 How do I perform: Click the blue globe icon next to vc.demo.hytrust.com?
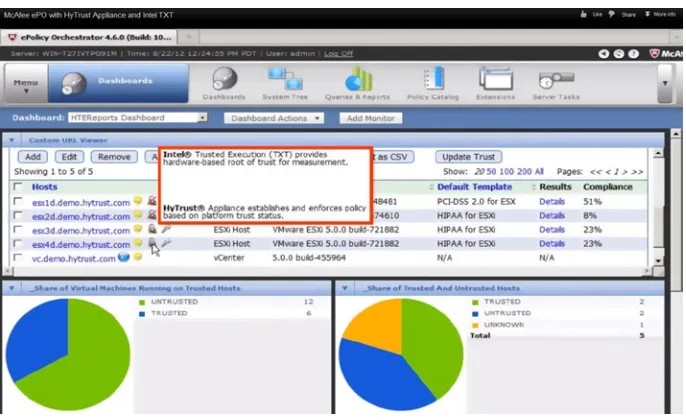pyautogui.click(x=124, y=257)
